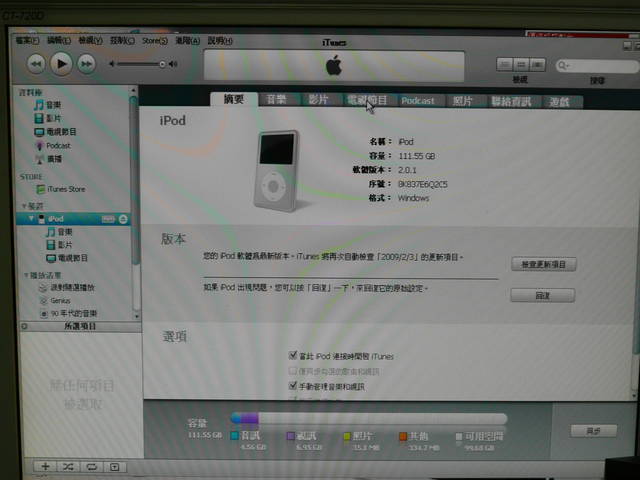Click the 檢查更新項目 check update button
The height and width of the screenshot is (480, 640).
pyautogui.click(x=544, y=264)
